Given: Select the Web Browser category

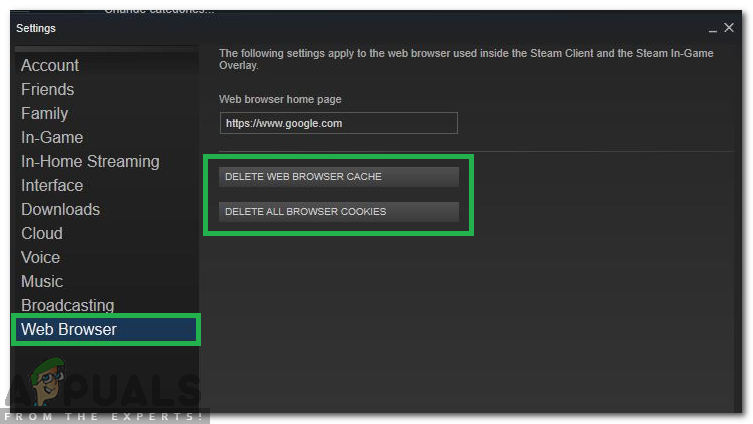Looking at the screenshot, I should (106, 329).
